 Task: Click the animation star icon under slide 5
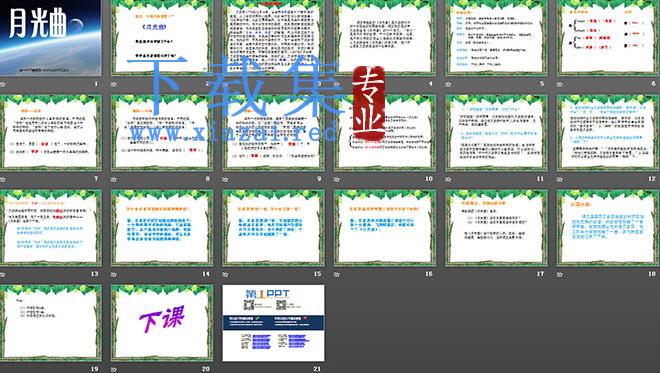[448, 85]
